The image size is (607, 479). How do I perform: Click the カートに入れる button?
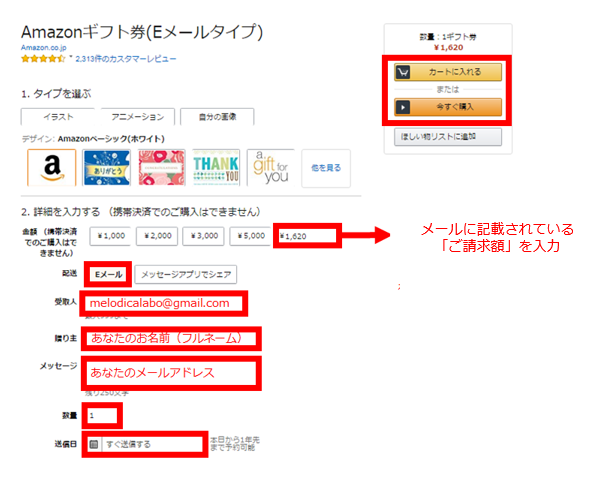point(448,72)
